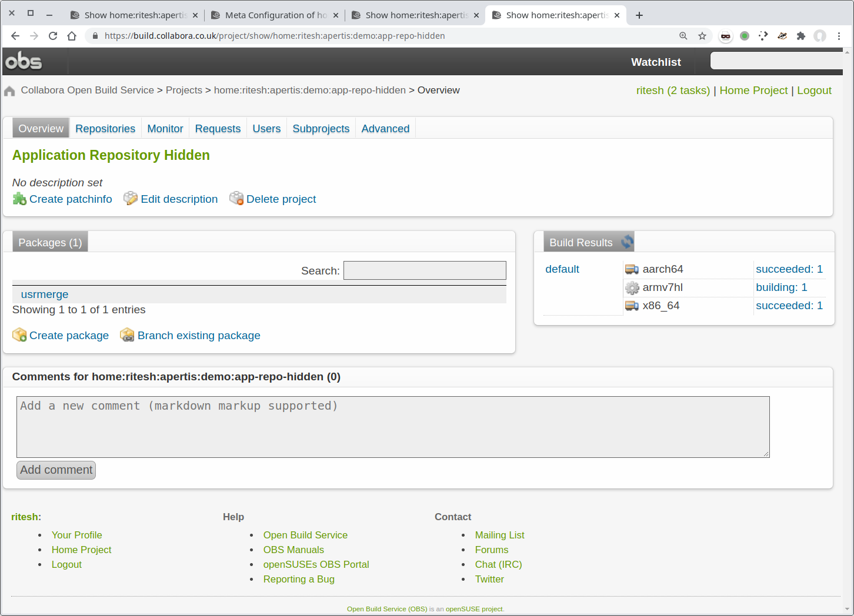Select the Overview tab
Screen dimensions: 854x616
coord(41,128)
